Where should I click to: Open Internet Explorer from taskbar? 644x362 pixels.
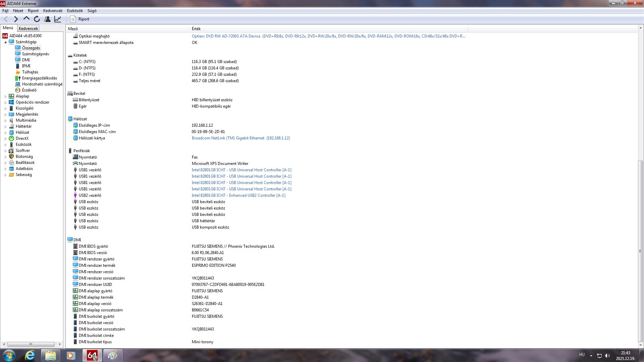click(x=30, y=355)
